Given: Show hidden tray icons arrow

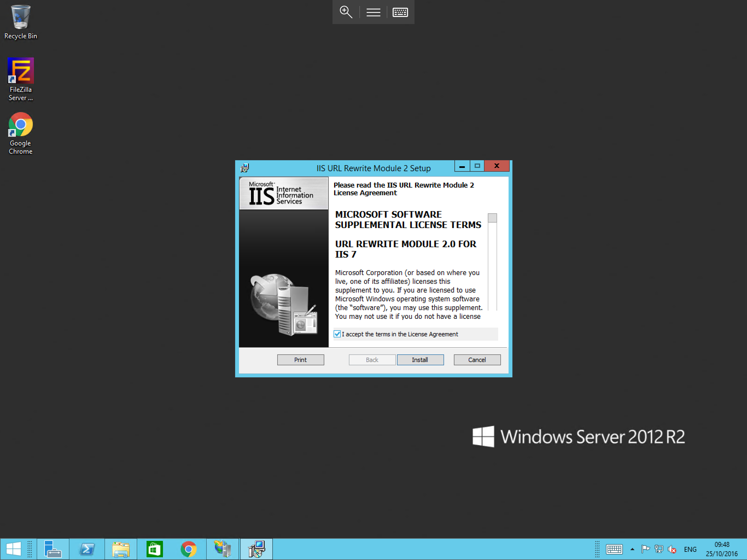Looking at the screenshot, I should [632, 549].
